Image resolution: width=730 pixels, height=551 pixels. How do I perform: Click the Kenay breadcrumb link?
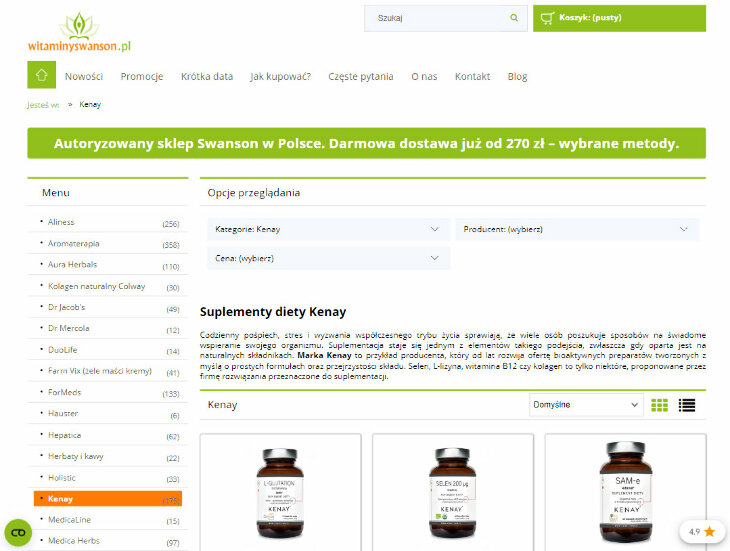coord(90,105)
